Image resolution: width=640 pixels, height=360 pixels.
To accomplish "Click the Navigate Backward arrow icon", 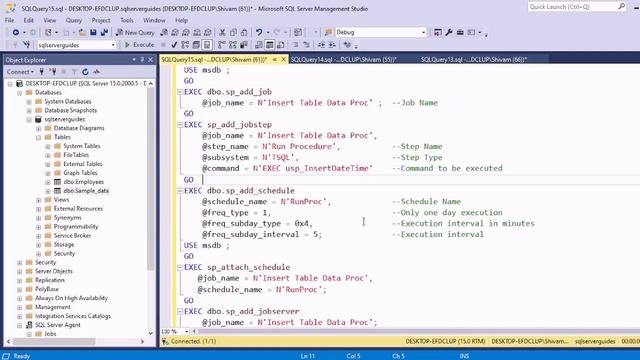I will point(16,32).
